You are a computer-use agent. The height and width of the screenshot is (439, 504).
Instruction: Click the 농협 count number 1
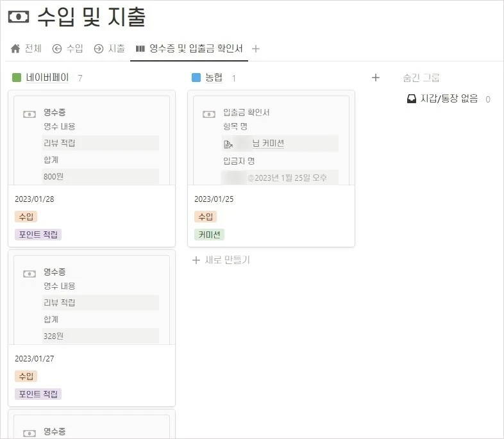click(233, 78)
